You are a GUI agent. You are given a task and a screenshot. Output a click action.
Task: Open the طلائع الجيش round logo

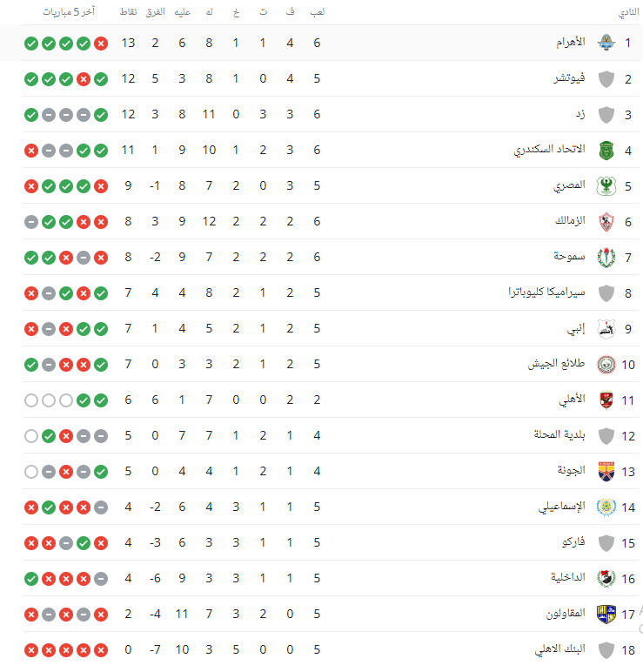(x=605, y=364)
